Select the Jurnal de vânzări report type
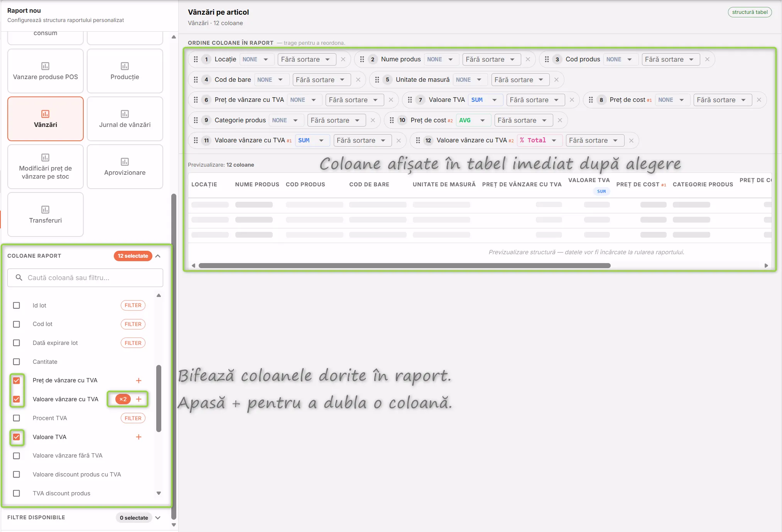Image resolution: width=782 pixels, height=532 pixels. 125,119
